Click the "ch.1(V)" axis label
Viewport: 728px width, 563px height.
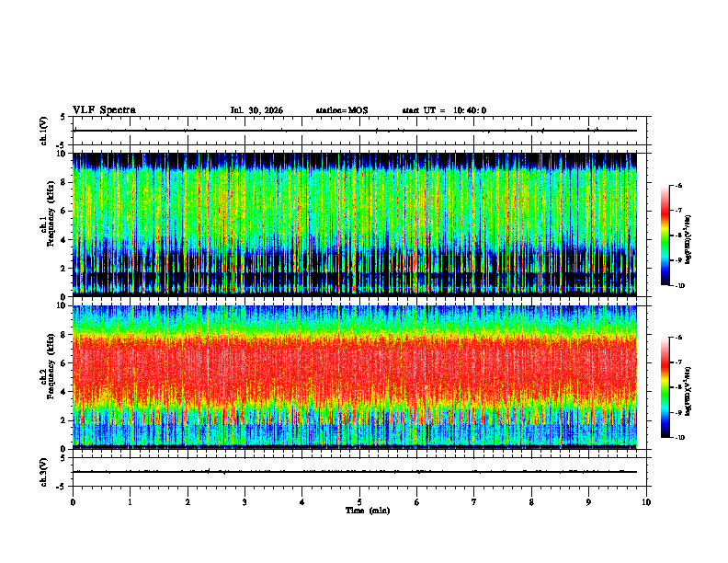44,131
